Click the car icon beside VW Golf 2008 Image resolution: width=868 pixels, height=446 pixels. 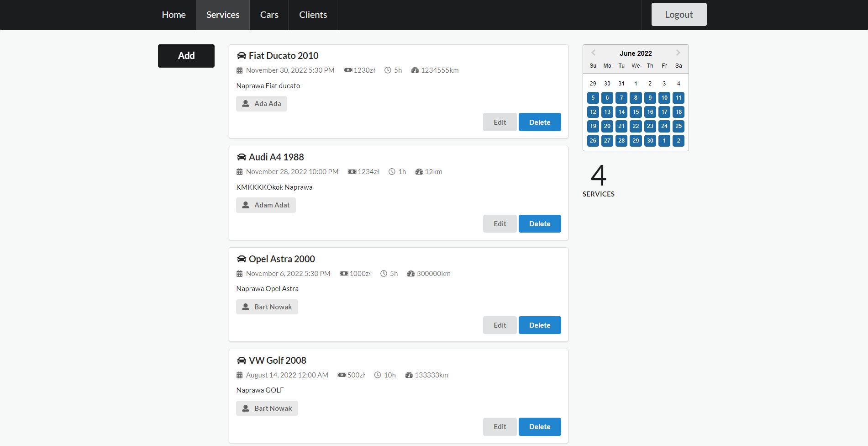pyautogui.click(x=242, y=361)
